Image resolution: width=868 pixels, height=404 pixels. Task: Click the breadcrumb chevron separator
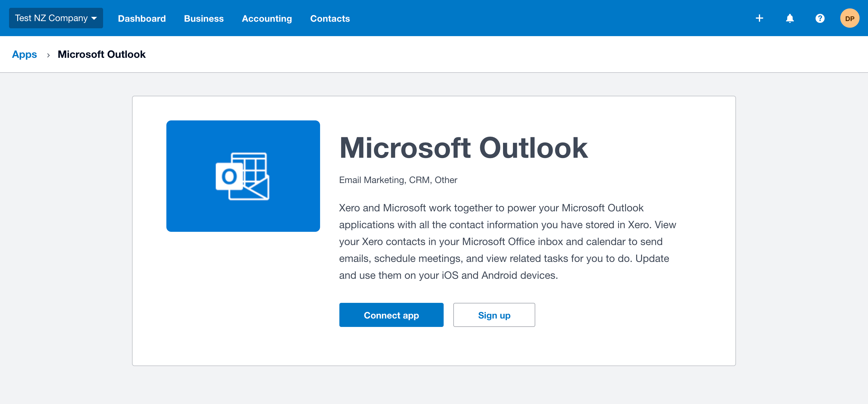point(48,55)
